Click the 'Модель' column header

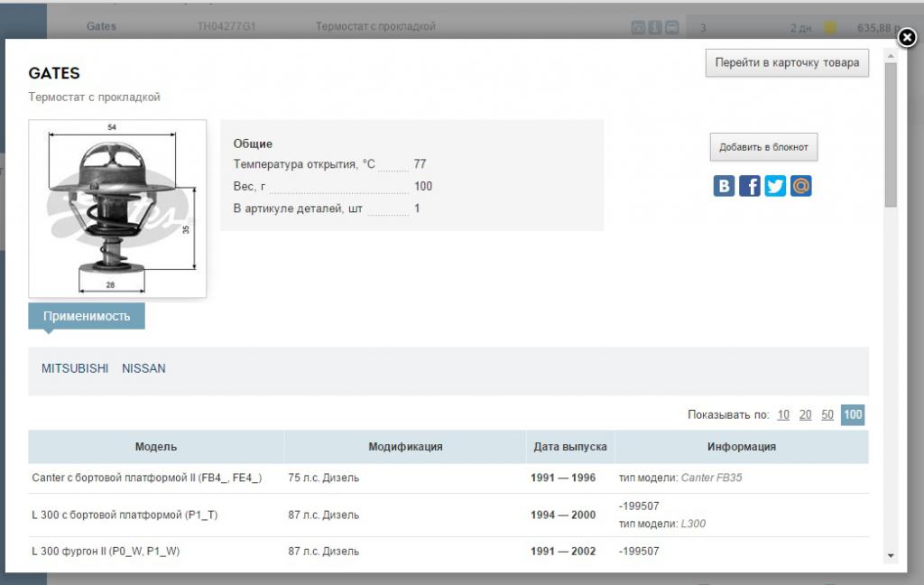155,447
